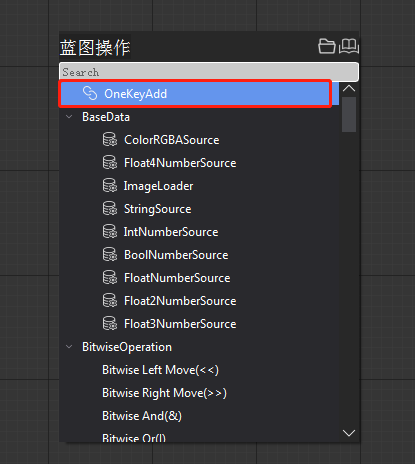Click the ImageLoader database icon
The height and width of the screenshot is (464, 415).
click(110, 185)
